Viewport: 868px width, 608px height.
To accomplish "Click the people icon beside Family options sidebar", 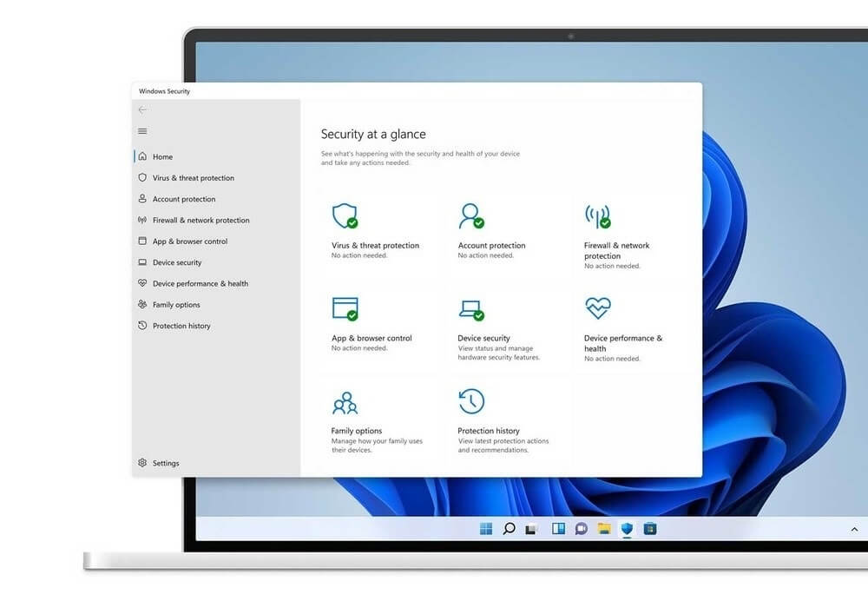I will tap(142, 304).
